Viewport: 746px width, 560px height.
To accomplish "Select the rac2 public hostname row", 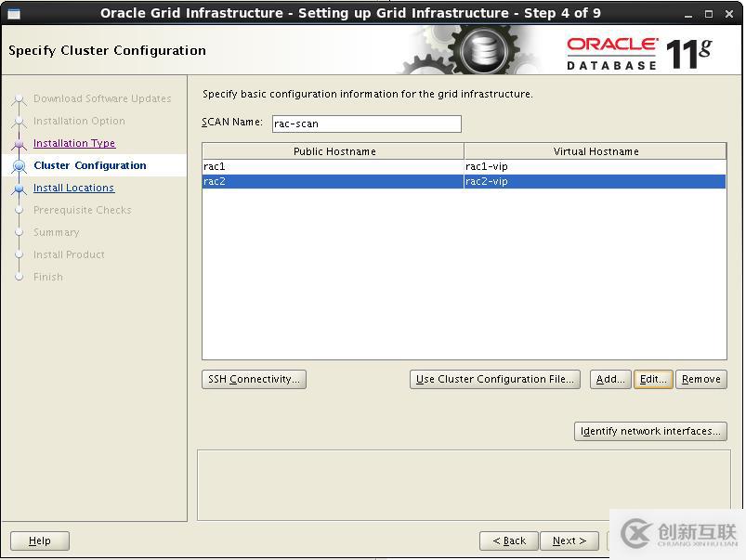I will coord(333,181).
